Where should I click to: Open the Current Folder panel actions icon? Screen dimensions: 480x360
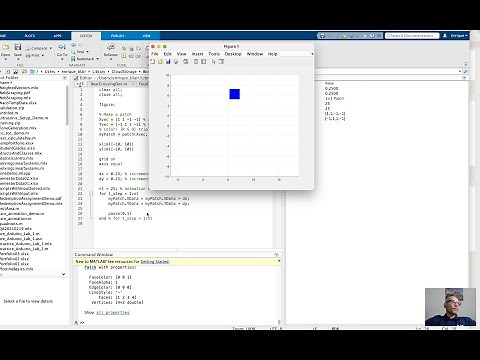pos(65,78)
